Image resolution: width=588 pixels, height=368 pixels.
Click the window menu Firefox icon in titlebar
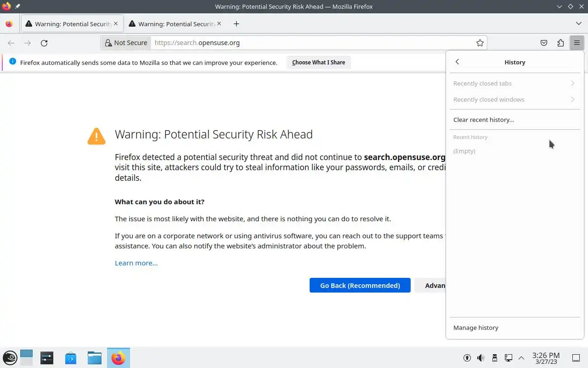tap(6, 6)
